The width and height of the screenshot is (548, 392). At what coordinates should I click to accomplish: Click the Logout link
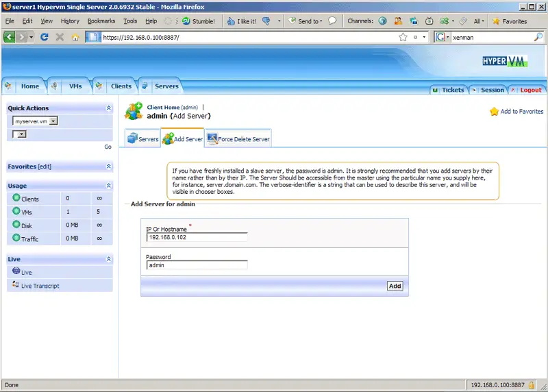coord(530,90)
